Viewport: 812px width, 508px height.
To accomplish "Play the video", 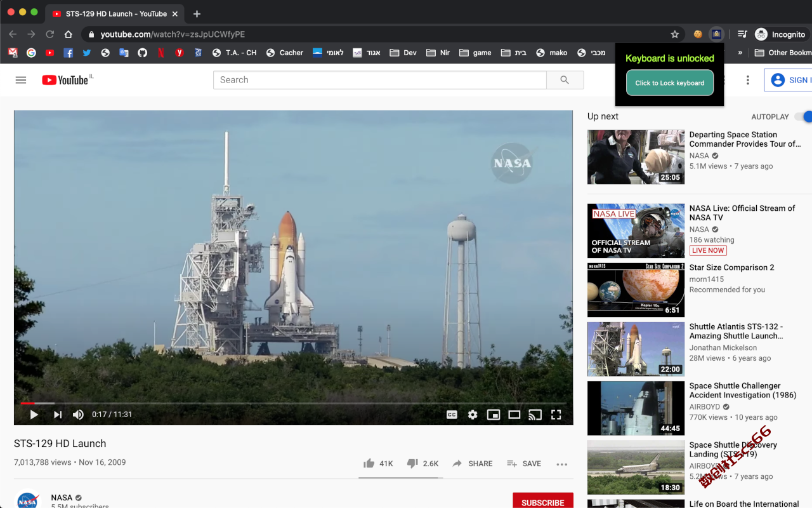I will (34, 415).
